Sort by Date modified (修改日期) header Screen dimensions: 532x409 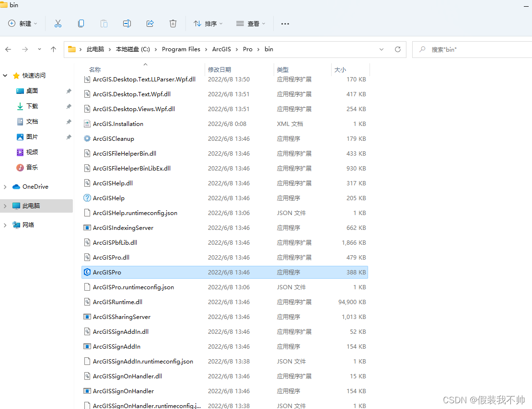tap(220, 69)
